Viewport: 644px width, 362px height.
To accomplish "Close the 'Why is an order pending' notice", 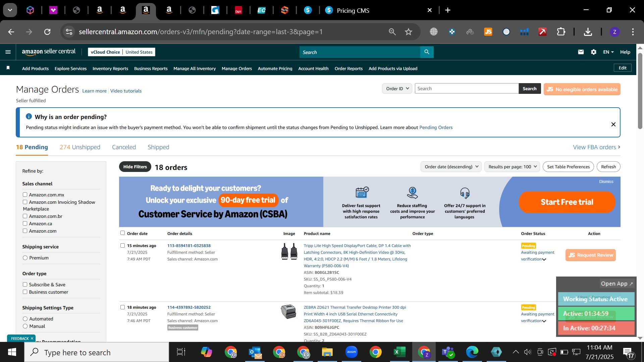I will (613, 124).
